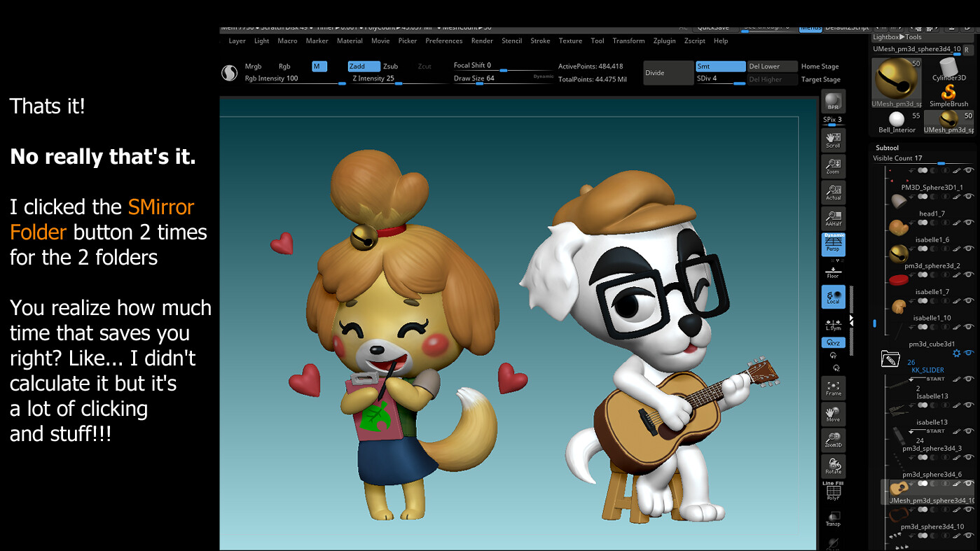
Task: Click the large UMesh_pm3d_sp tool thumbnail
Action: click(897, 83)
